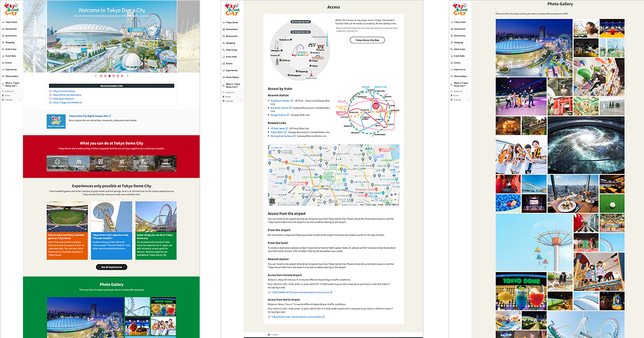Open Kasuga Station link

pos(280,114)
